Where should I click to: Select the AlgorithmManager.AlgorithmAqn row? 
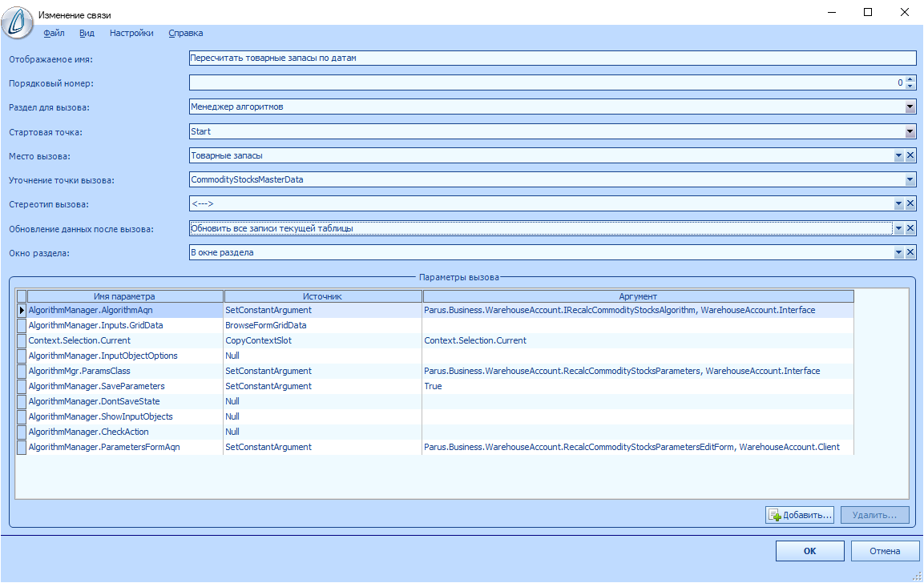coord(435,310)
